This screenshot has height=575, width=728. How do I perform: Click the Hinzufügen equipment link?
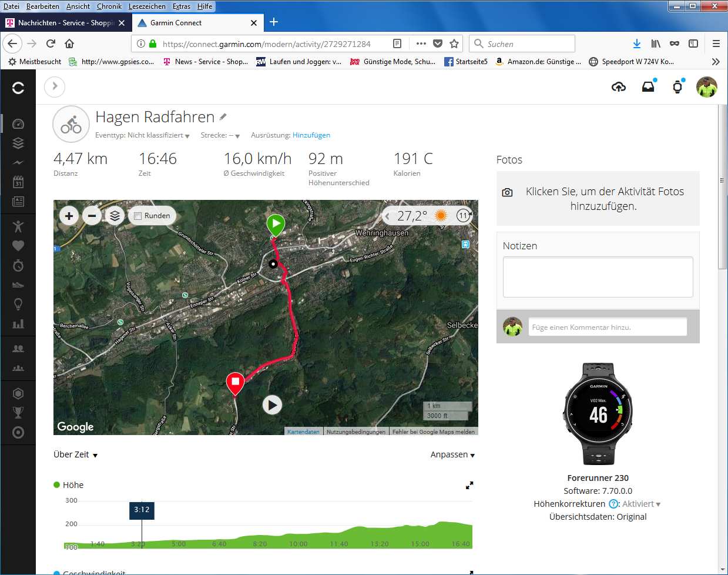pyautogui.click(x=311, y=135)
